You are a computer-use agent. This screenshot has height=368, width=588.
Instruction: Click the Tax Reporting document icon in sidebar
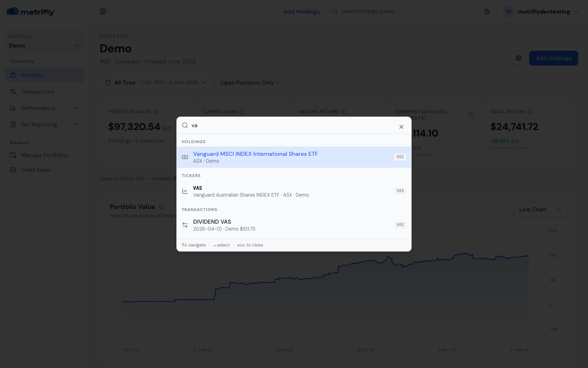pos(13,124)
